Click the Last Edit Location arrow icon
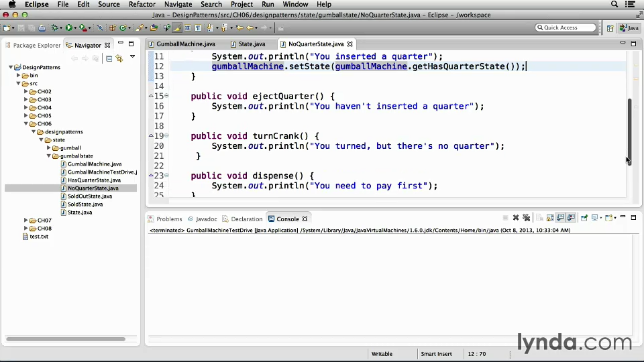Image resolution: width=644 pixels, height=362 pixels. (x=239, y=28)
